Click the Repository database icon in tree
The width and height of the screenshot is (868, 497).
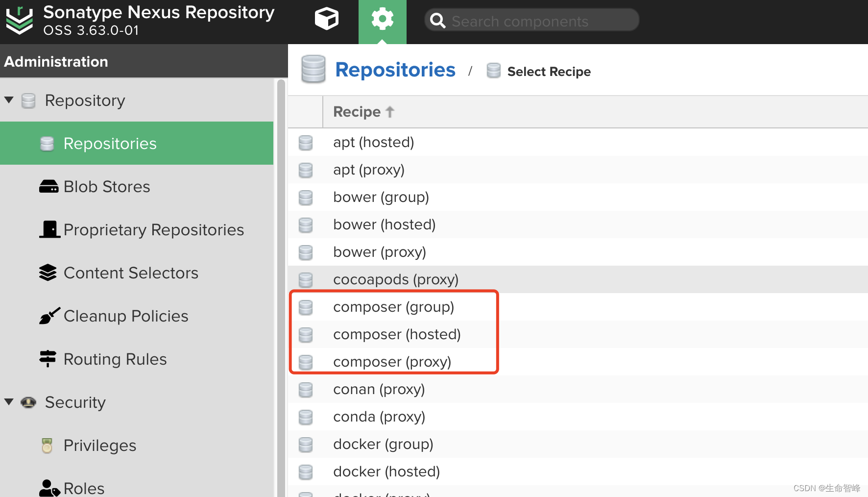(x=28, y=100)
